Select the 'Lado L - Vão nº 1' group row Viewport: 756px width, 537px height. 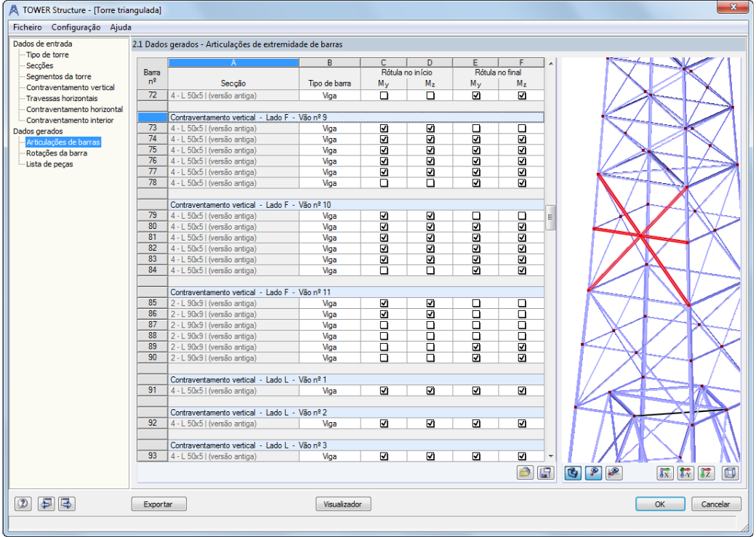[355, 379]
